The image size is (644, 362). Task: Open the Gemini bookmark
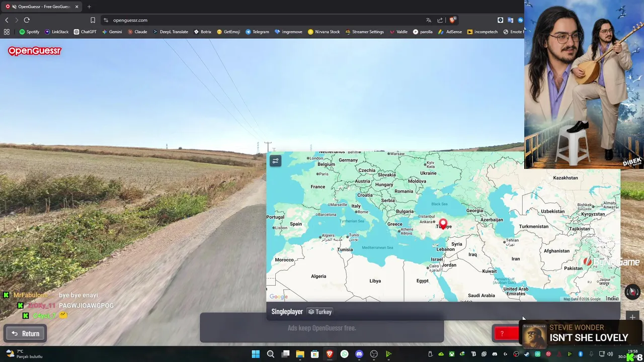(x=112, y=32)
